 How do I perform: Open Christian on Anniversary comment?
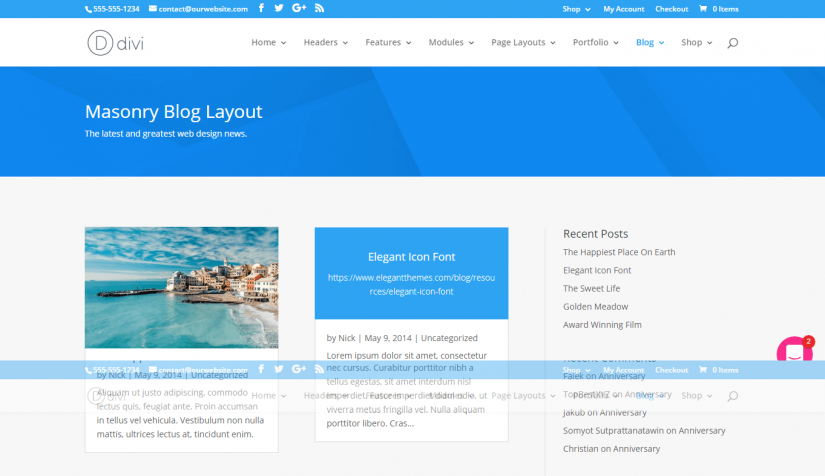(611, 449)
